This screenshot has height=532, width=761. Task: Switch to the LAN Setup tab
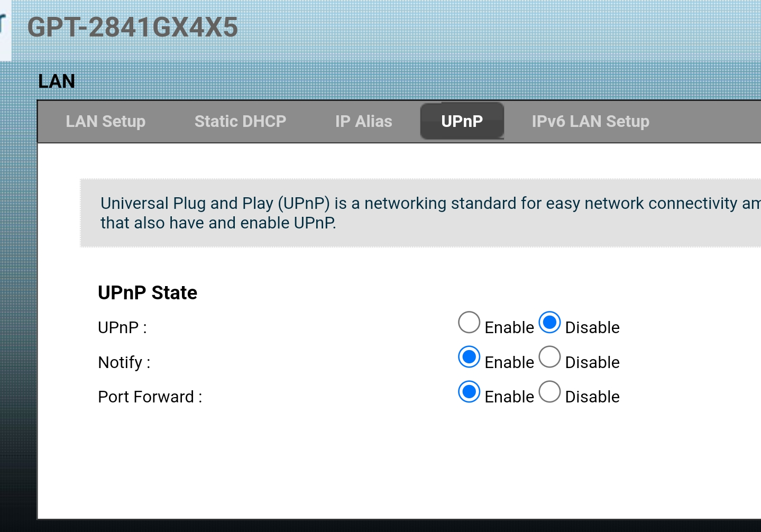coord(105,121)
